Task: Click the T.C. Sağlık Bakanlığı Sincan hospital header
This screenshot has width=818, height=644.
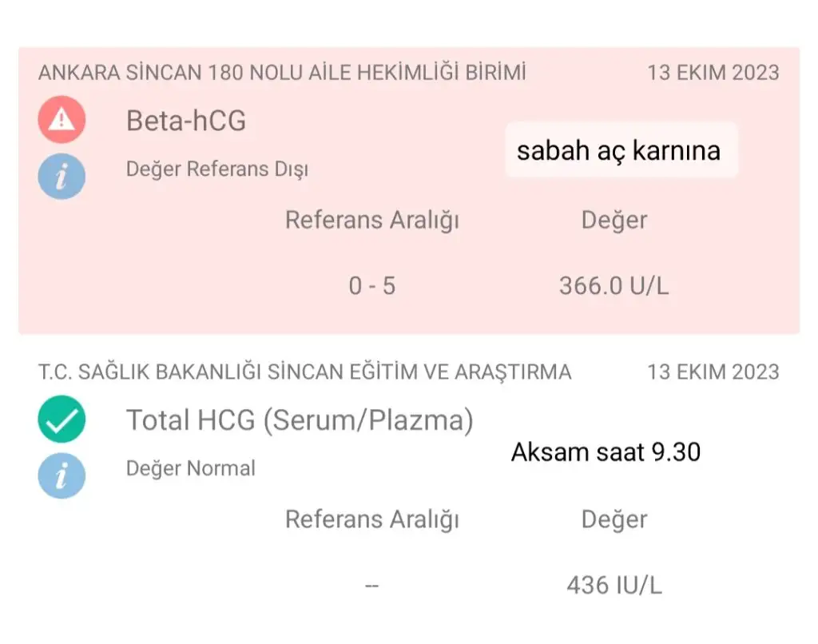Action: point(304,372)
